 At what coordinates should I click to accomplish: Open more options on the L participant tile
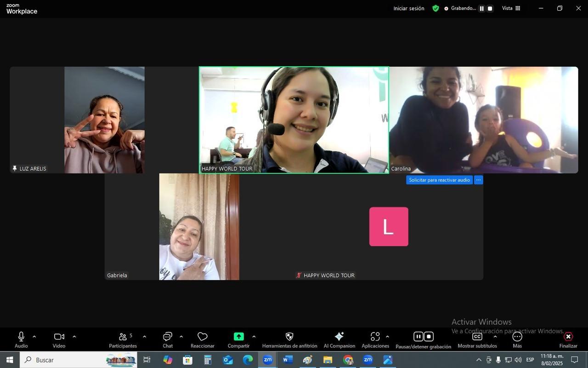(478, 180)
